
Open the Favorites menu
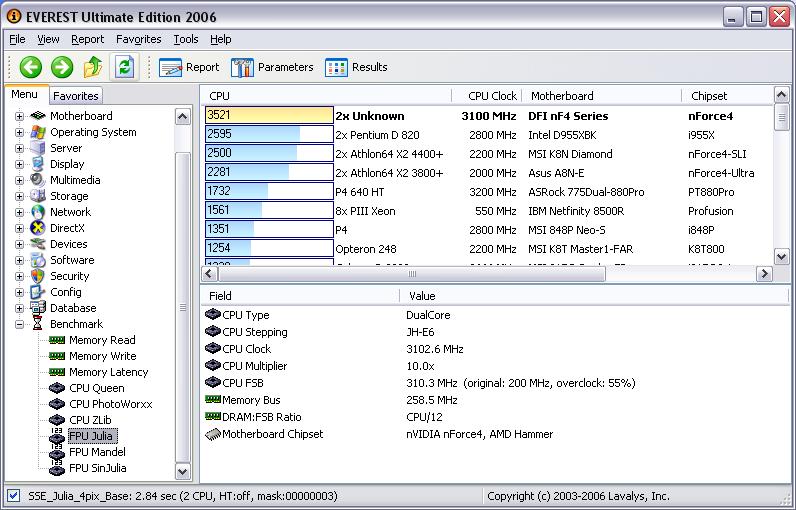139,39
